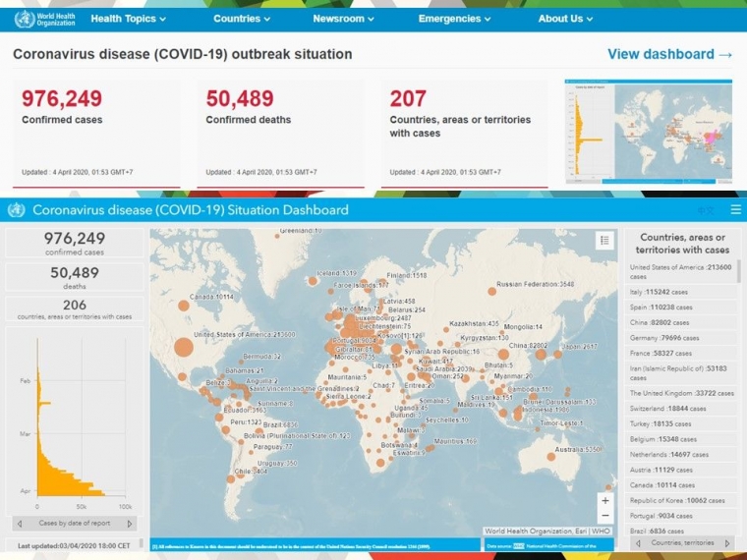Click the 50,489 Confirmed deaths card
Viewport: 747px width, 560px height.
coord(280,134)
